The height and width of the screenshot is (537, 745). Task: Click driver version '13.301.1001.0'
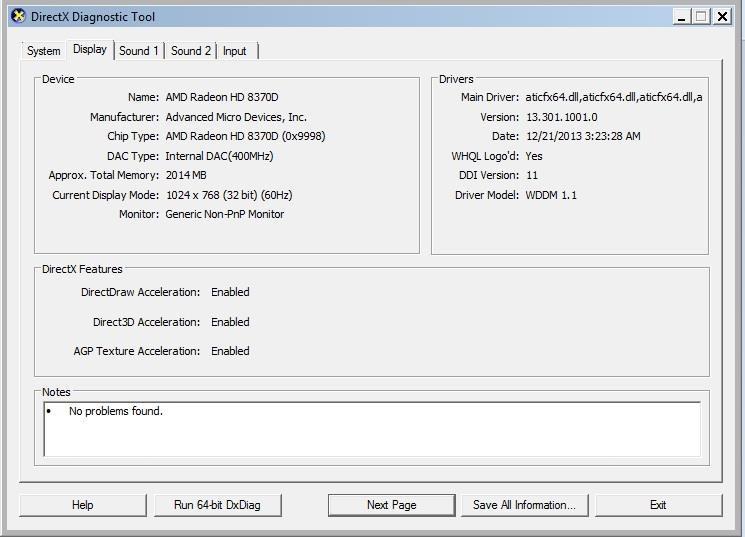coord(562,117)
